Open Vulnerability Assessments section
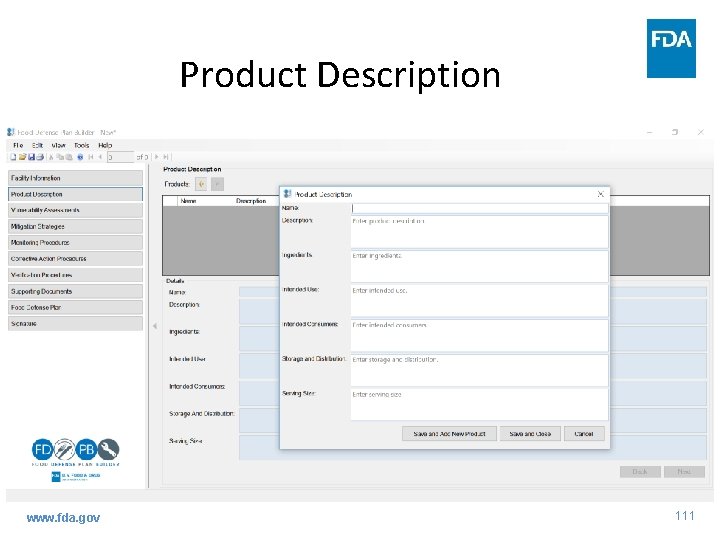The image size is (720, 540). click(x=75, y=210)
